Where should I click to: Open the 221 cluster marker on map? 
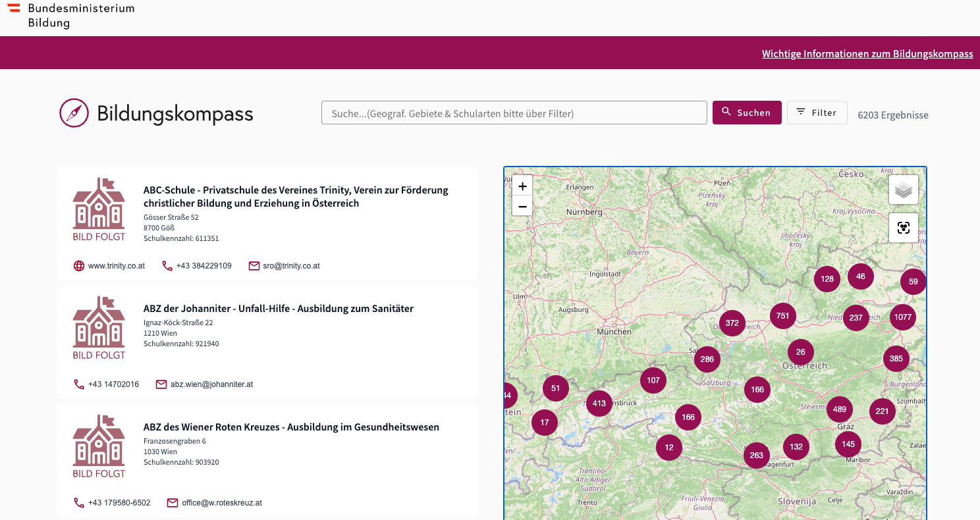pyautogui.click(x=882, y=411)
